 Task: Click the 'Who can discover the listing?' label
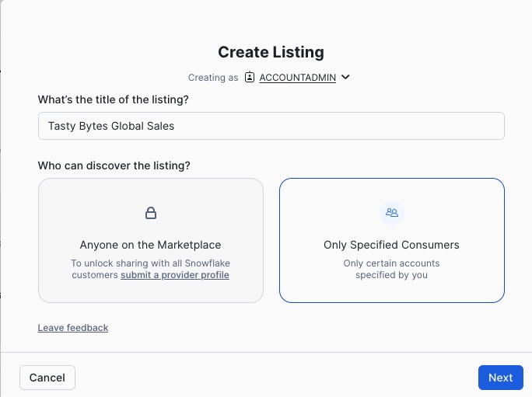coord(114,165)
